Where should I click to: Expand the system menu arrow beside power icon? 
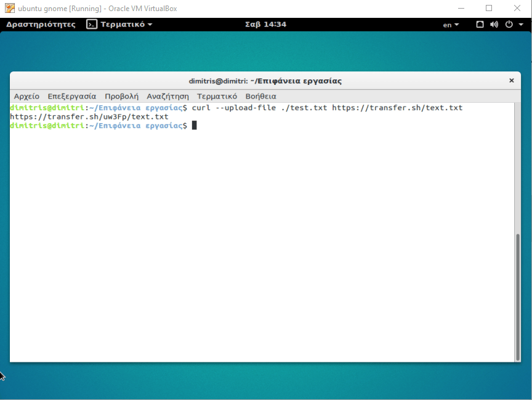(x=521, y=25)
